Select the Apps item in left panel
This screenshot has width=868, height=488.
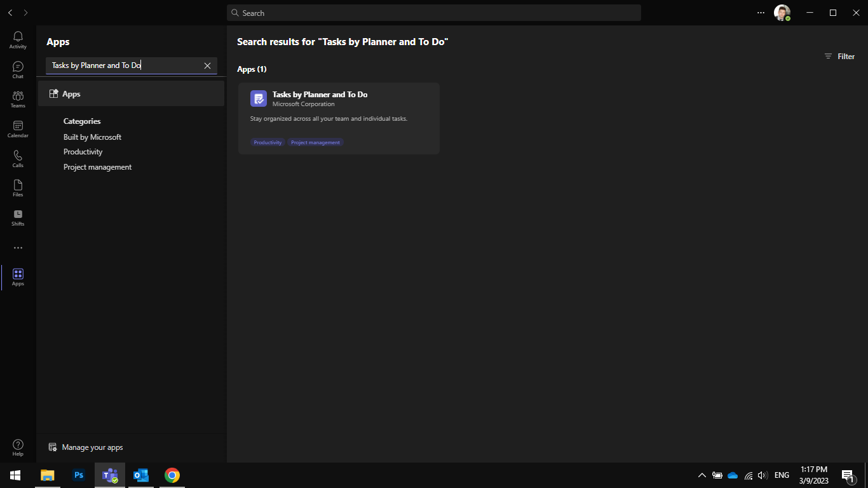(x=131, y=93)
